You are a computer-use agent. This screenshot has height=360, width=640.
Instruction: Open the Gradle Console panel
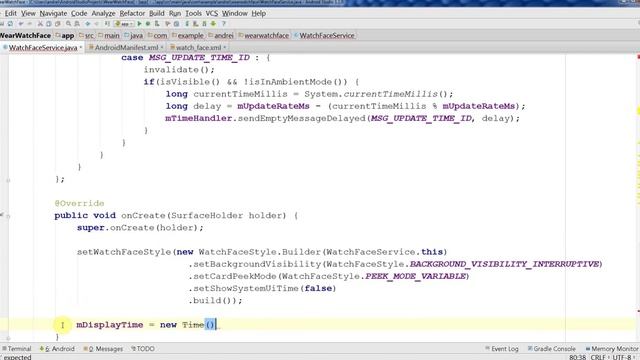point(551,349)
